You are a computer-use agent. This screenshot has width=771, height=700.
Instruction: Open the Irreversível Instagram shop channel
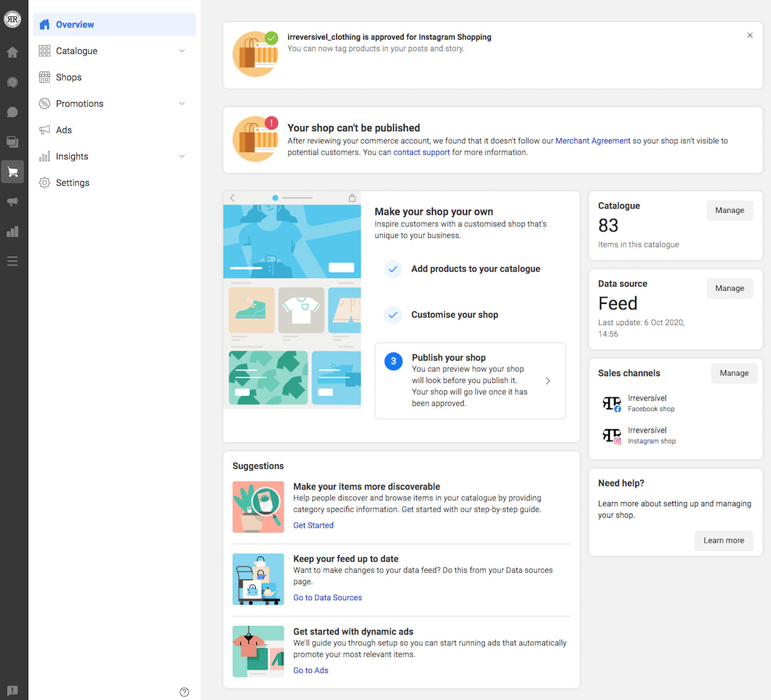pos(639,435)
